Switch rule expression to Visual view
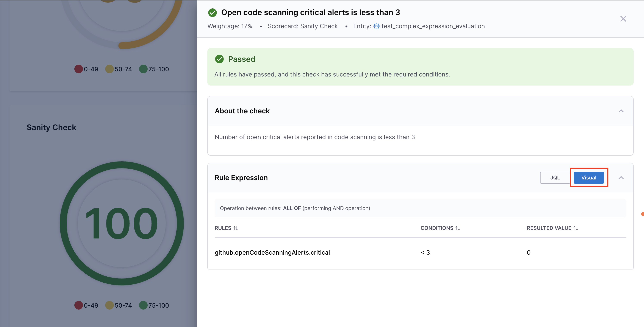Viewport: 644px width, 327px height. pos(588,178)
